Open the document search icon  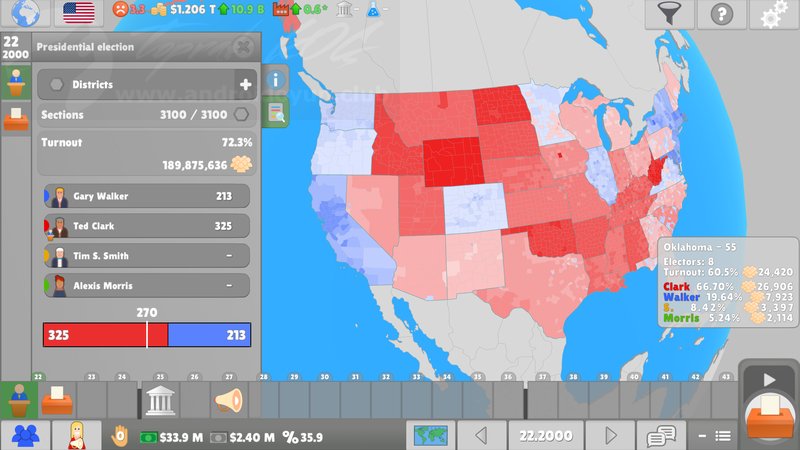point(276,113)
